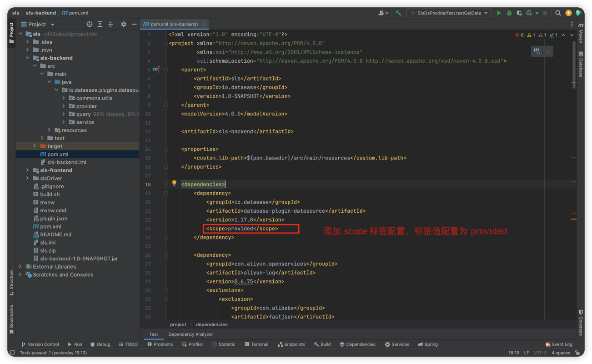Open the Problems tool window
Image resolution: width=592 pixels, height=364 pixels.
pyautogui.click(x=160, y=344)
